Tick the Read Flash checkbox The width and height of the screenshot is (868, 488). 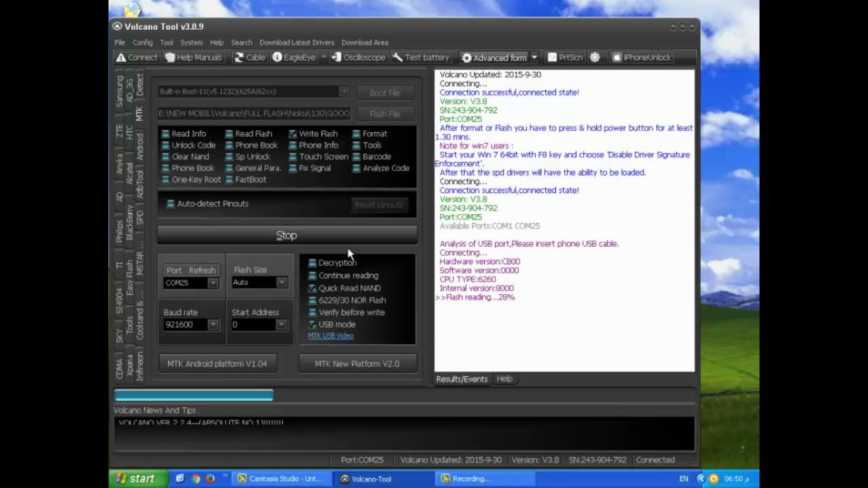point(229,134)
